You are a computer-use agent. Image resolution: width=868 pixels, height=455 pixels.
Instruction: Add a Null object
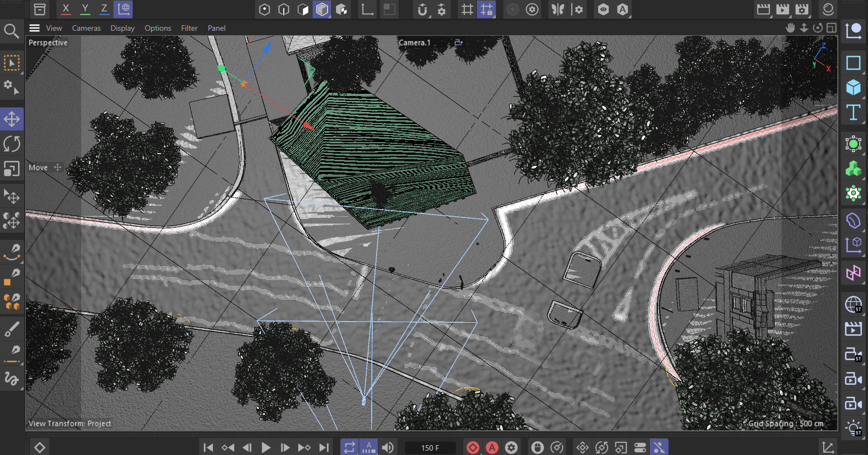pos(853,31)
